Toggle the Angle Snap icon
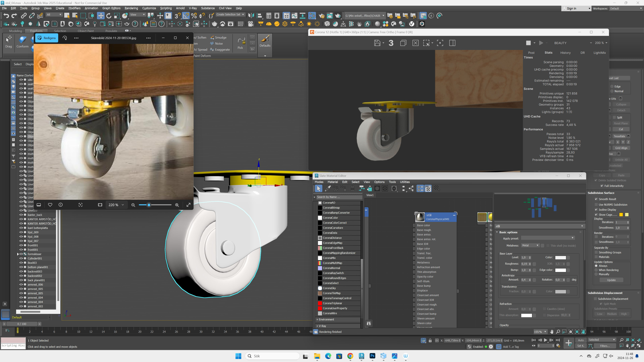 pyautogui.click(x=186, y=16)
